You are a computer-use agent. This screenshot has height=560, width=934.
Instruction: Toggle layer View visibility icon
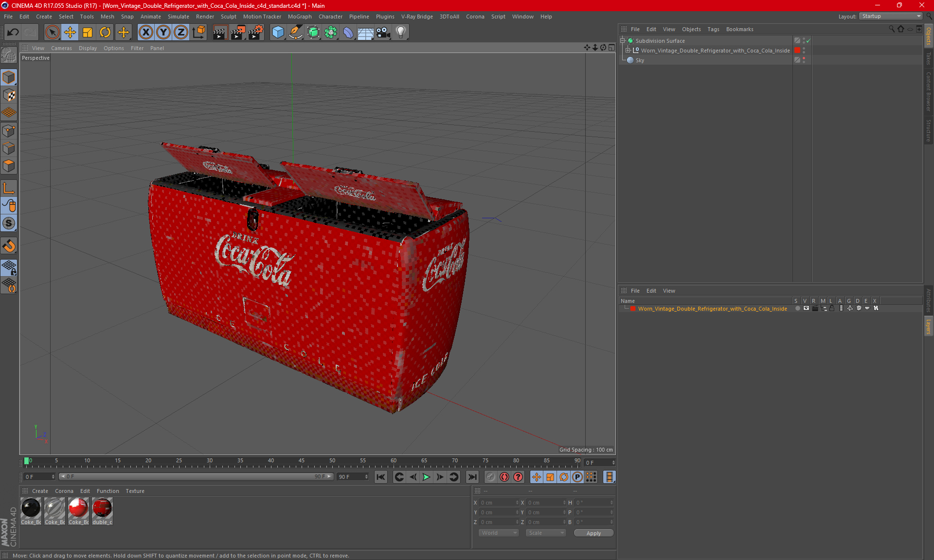[806, 308]
